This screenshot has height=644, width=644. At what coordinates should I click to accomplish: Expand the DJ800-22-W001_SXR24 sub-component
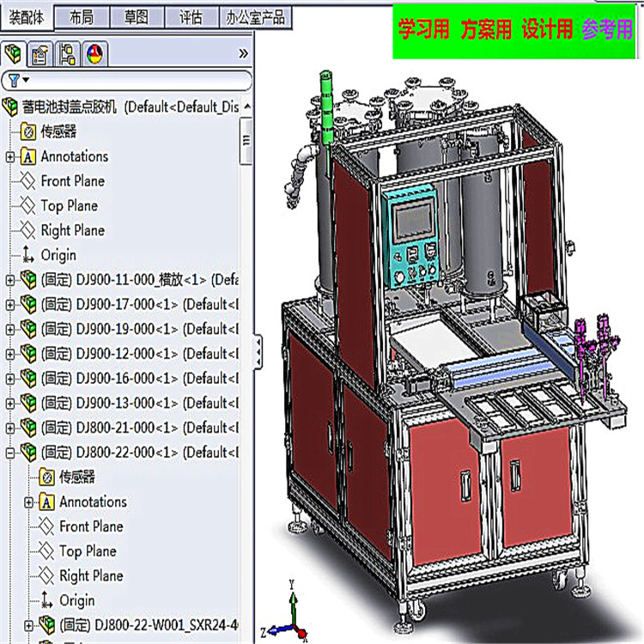point(28,625)
